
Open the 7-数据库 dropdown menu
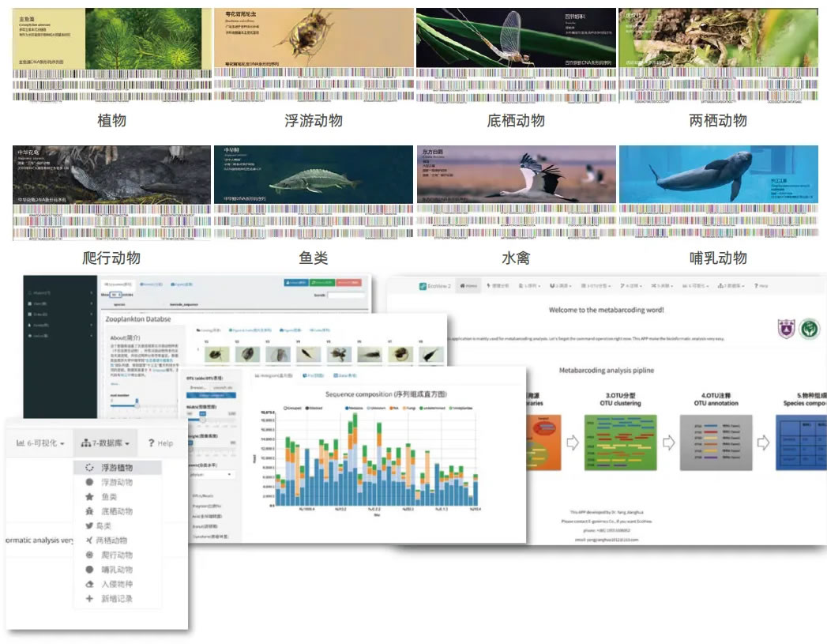pos(105,443)
